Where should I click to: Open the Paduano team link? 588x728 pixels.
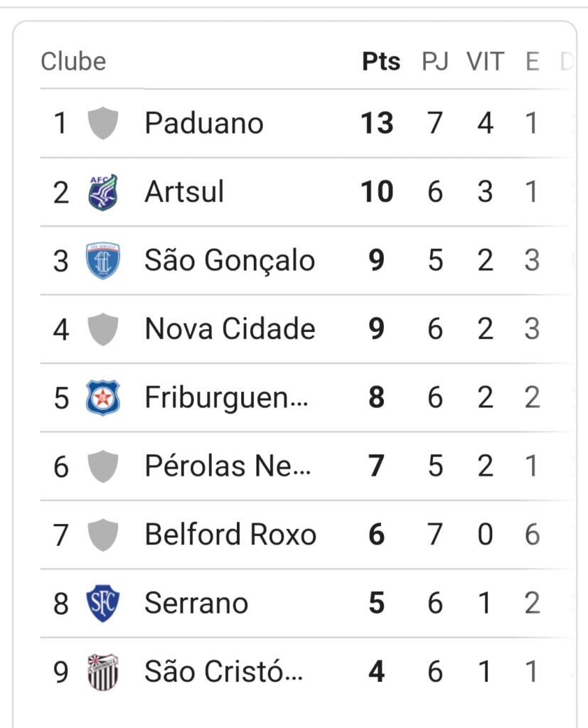tap(204, 123)
